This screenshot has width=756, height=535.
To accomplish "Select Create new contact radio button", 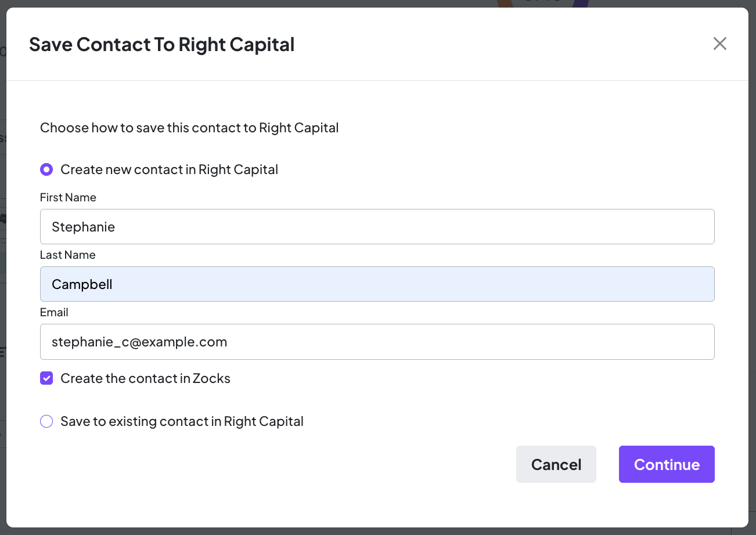I will 46,169.
